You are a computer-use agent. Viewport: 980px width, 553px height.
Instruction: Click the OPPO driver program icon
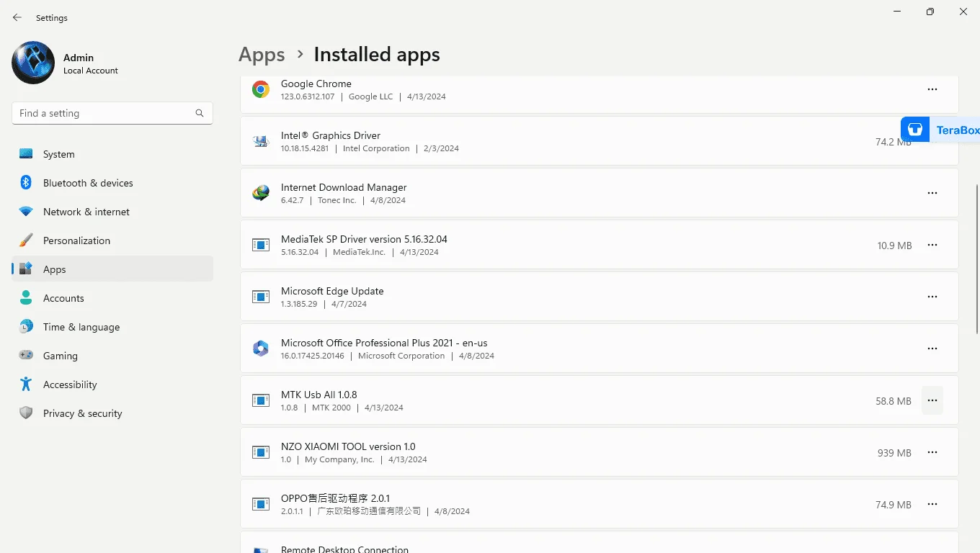(x=261, y=504)
